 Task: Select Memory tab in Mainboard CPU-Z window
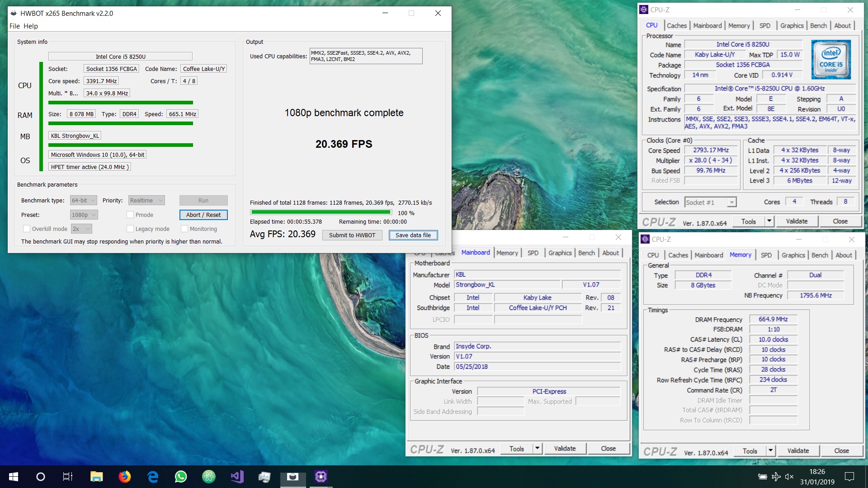coord(507,253)
